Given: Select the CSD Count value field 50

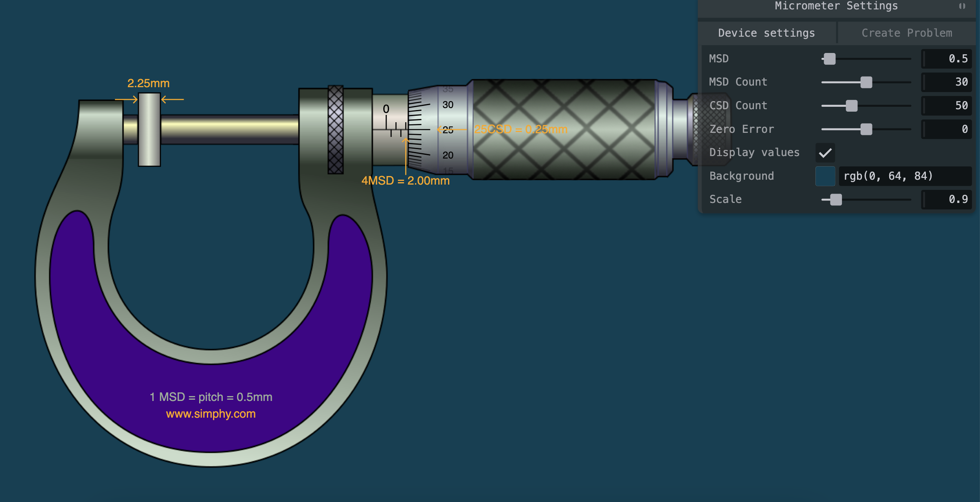Looking at the screenshot, I should pos(947,106).
